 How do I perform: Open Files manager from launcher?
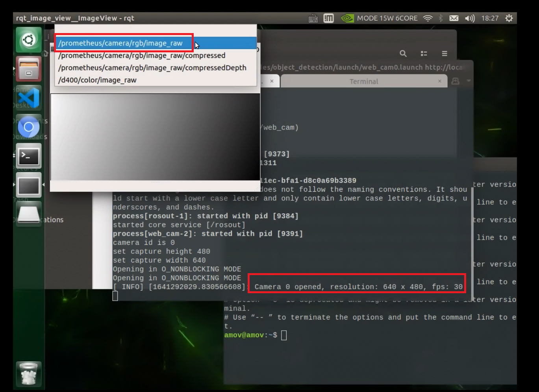pyautogui.click(x=29, y=69)
